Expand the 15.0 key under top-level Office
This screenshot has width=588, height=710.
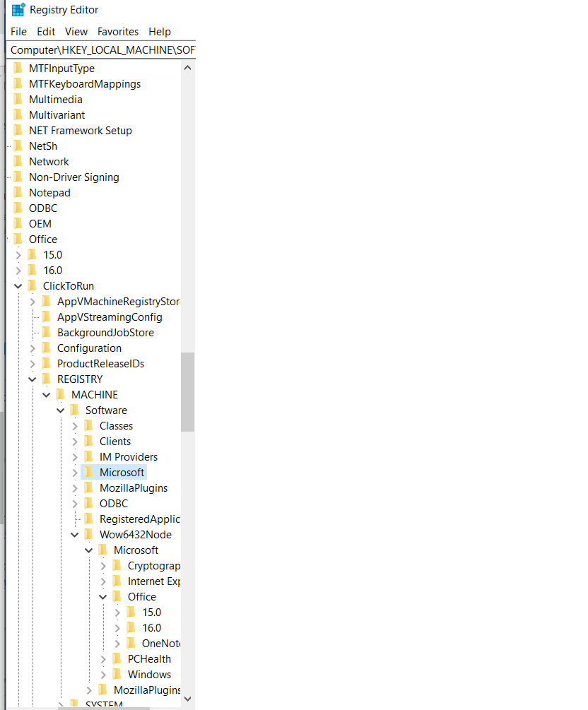(x=18, y=255)
